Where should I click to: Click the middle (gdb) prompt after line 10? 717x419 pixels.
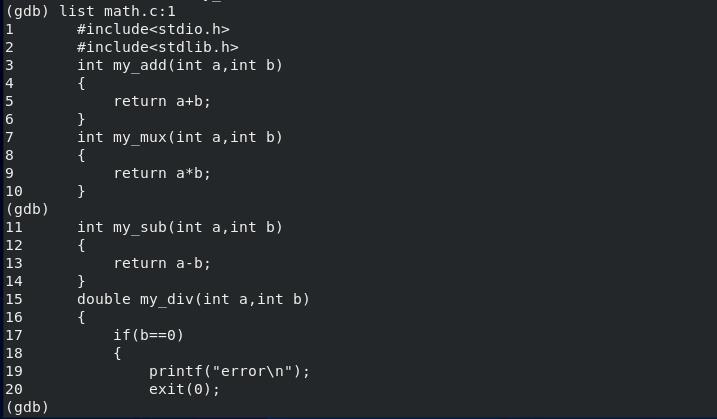click(27, 209)
